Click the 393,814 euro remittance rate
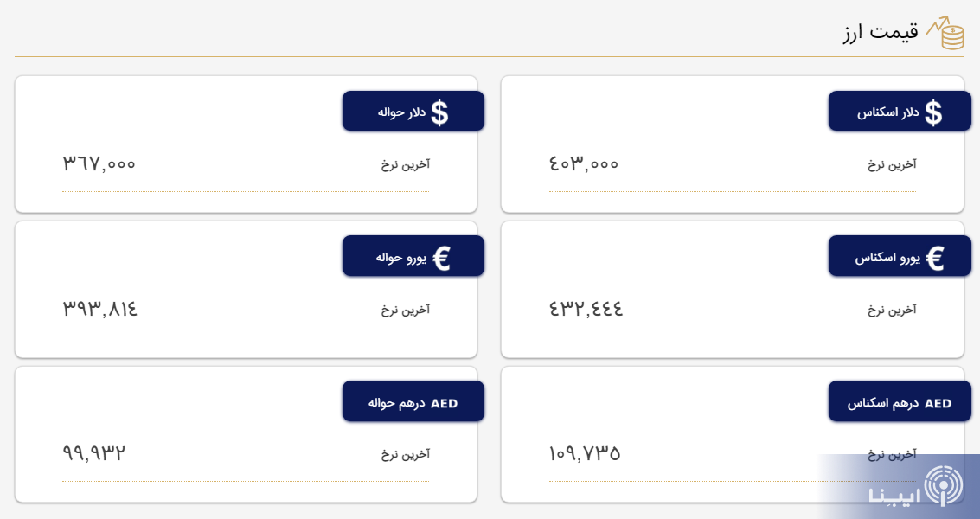The height and width of the screenshot is (519, 980). 100,309
